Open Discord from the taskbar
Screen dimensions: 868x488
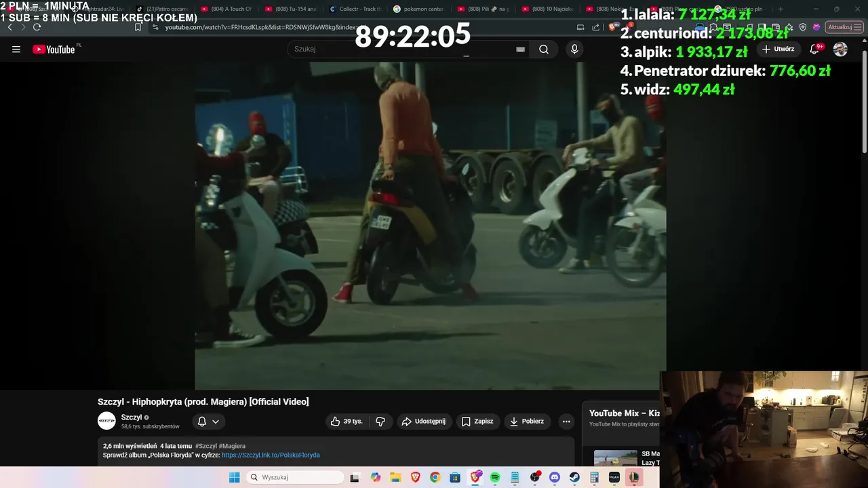555,477
